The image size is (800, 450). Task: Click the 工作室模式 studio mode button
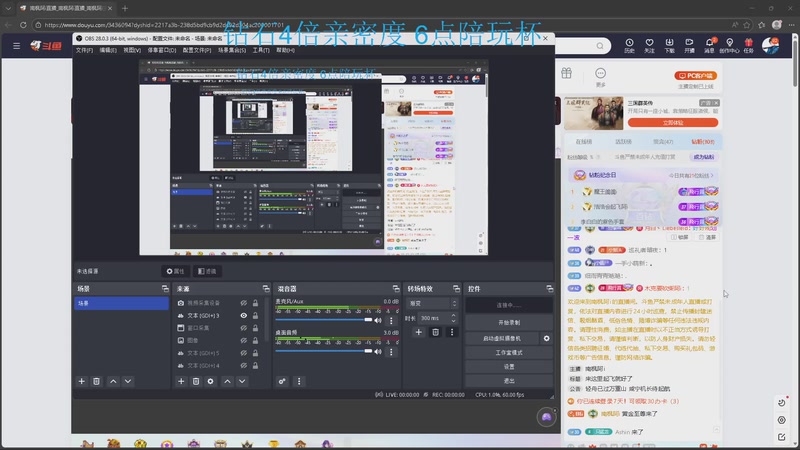pyautogui.click(x=509, y=353)
